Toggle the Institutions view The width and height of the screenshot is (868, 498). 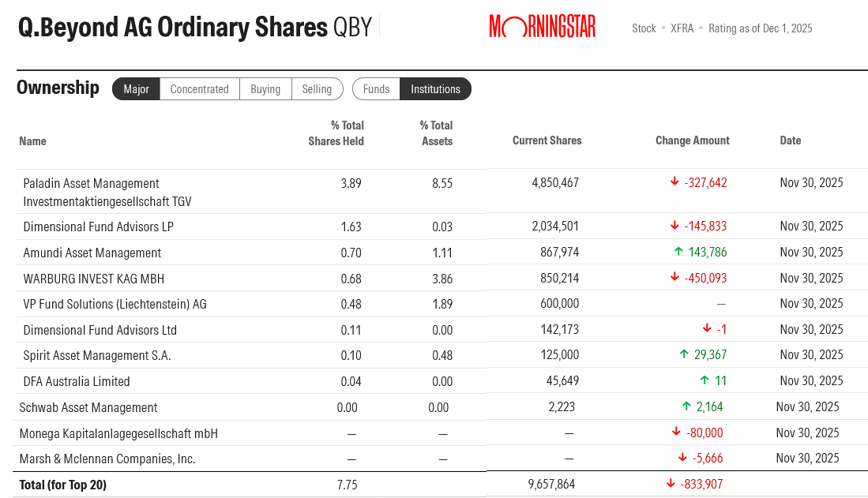click(435, 89)
